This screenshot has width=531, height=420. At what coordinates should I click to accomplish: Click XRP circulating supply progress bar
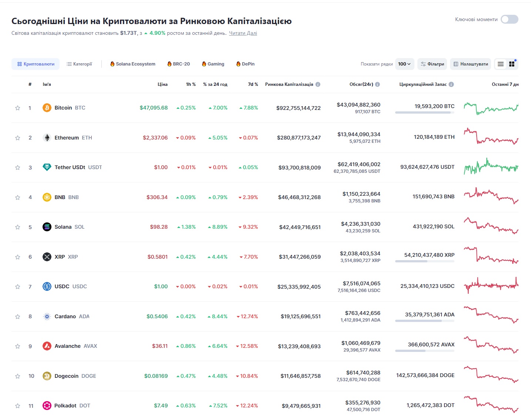425,261
